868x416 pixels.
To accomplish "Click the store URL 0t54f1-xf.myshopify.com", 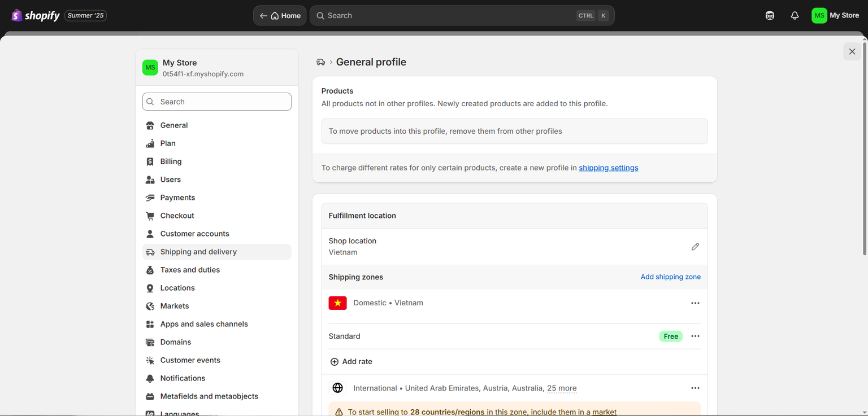I will pyautogui.click(x=203, y=74).
